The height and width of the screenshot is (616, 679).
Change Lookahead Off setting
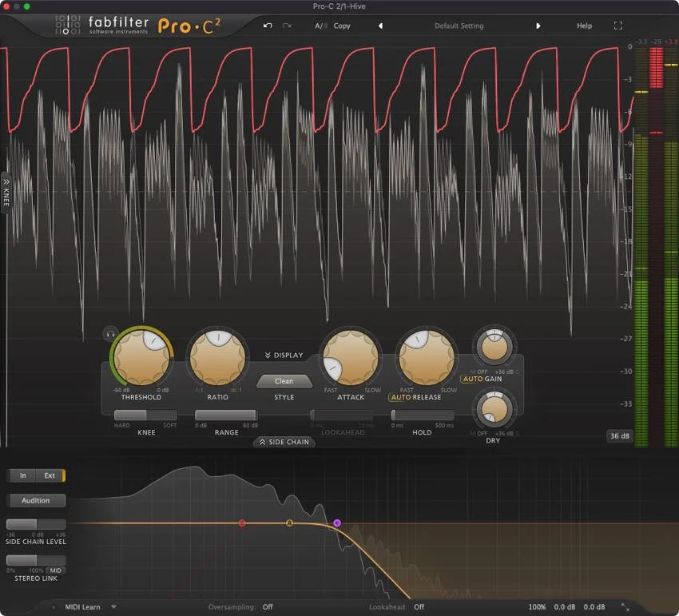[x=419, y=607]
